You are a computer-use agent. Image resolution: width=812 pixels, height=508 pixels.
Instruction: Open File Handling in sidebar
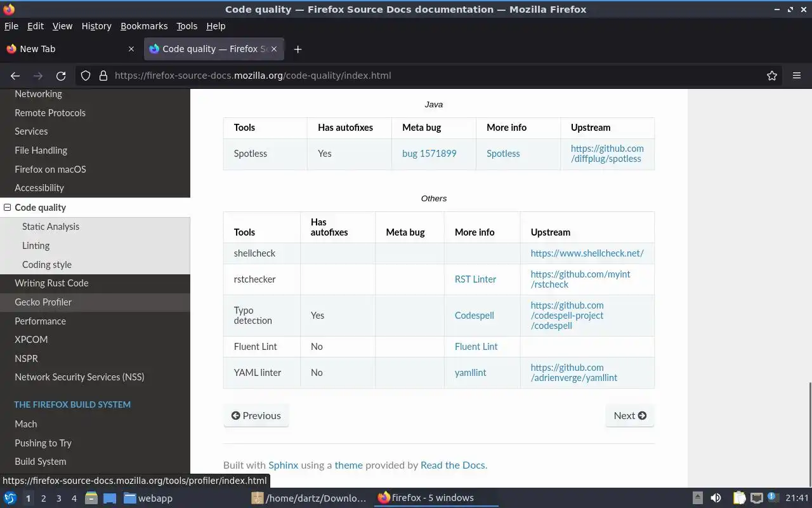[95, 150]
